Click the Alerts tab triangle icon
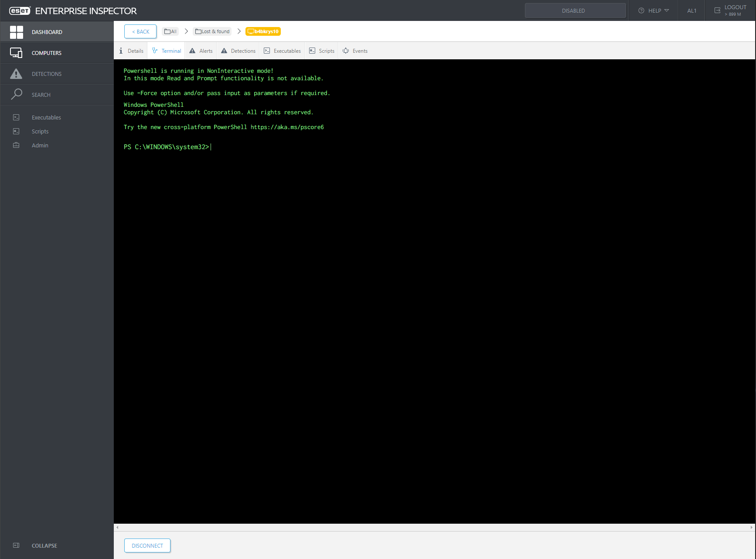This screenshot has height=559, width=756. 192,51
